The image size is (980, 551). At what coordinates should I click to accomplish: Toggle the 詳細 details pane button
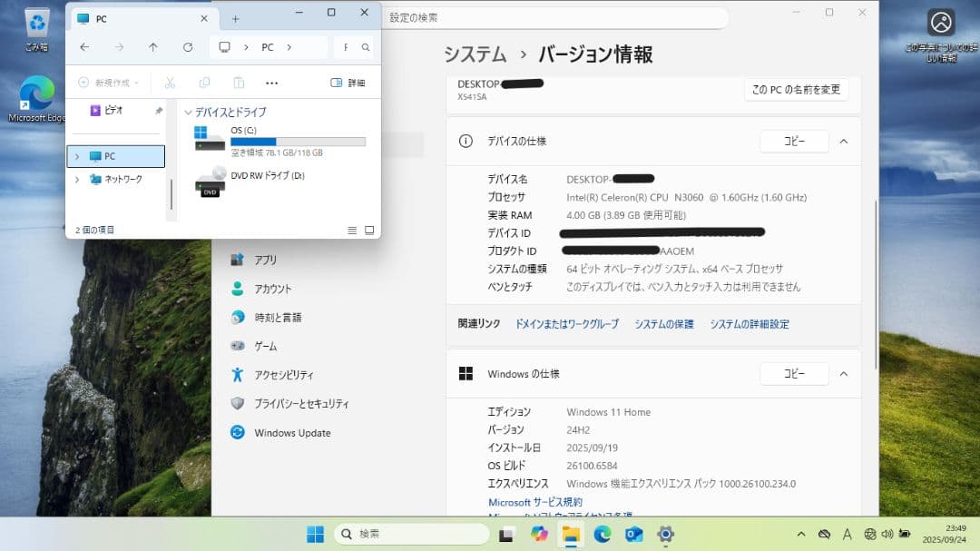[x=348, y=83]
